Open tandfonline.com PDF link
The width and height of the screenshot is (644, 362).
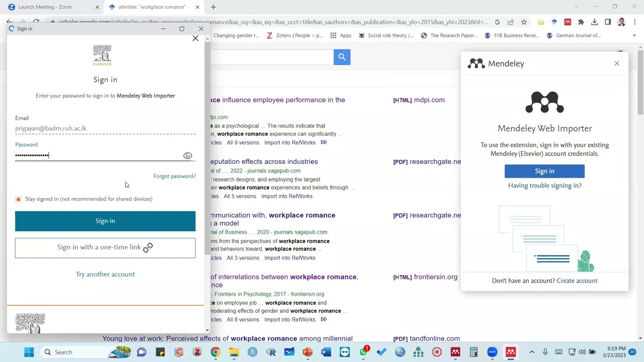pyautogui.click(x=426, y=339)
